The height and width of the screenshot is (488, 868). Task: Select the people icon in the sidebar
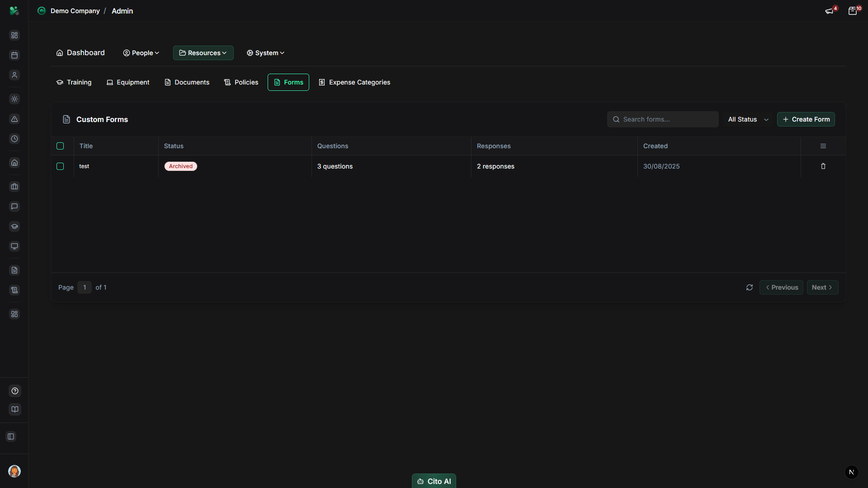[x=14, y=75]
